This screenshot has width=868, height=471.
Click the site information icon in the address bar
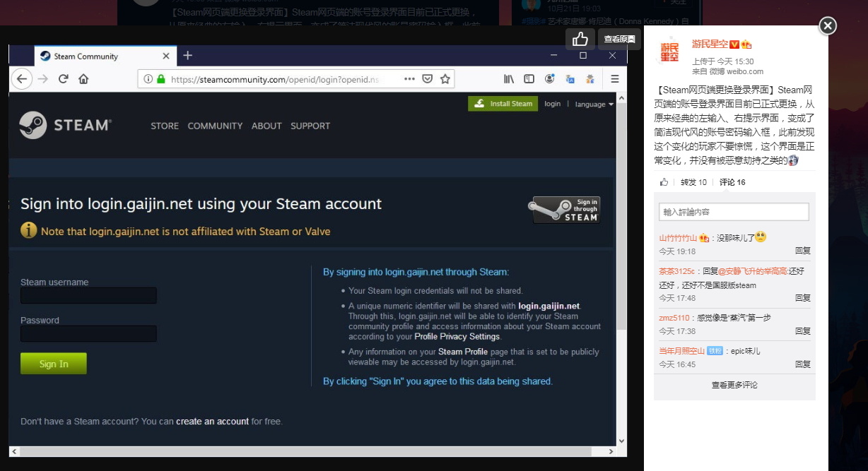coord(148,80)
